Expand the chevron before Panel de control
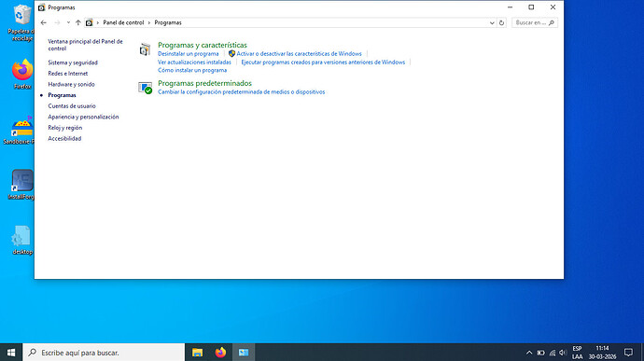The width and height of the screenshot is (644, 361). coord(98,22)
